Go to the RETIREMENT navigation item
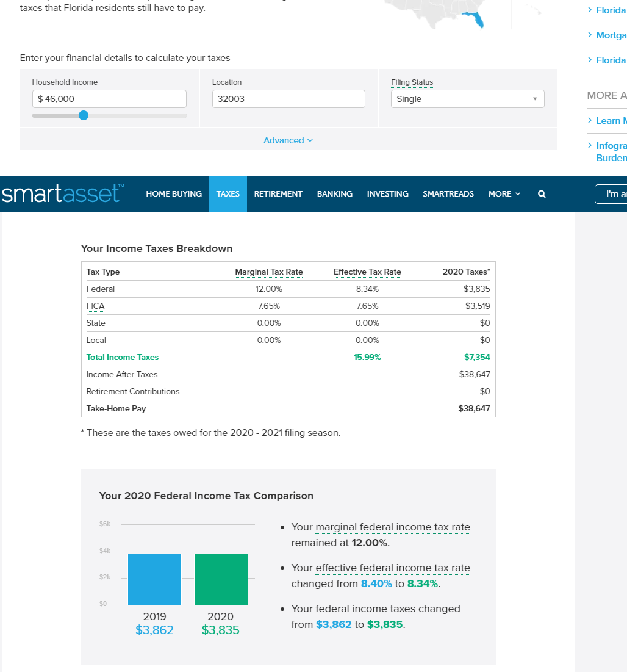 coord(278,194)
